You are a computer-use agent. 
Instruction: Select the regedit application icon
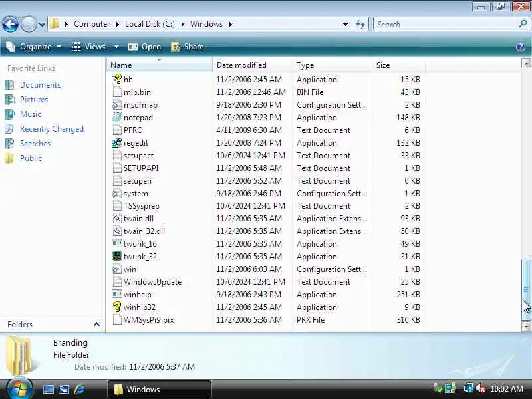point(117,143)
